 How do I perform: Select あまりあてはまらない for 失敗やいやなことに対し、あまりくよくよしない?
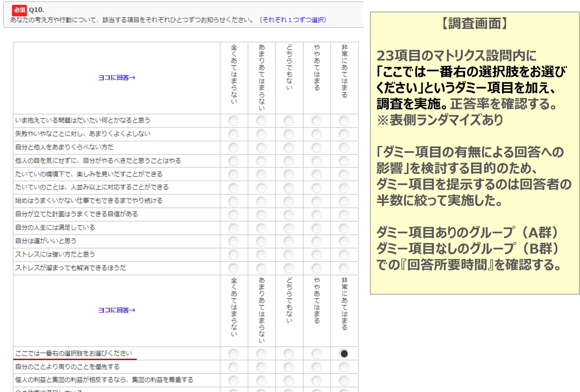pos(261,134)
